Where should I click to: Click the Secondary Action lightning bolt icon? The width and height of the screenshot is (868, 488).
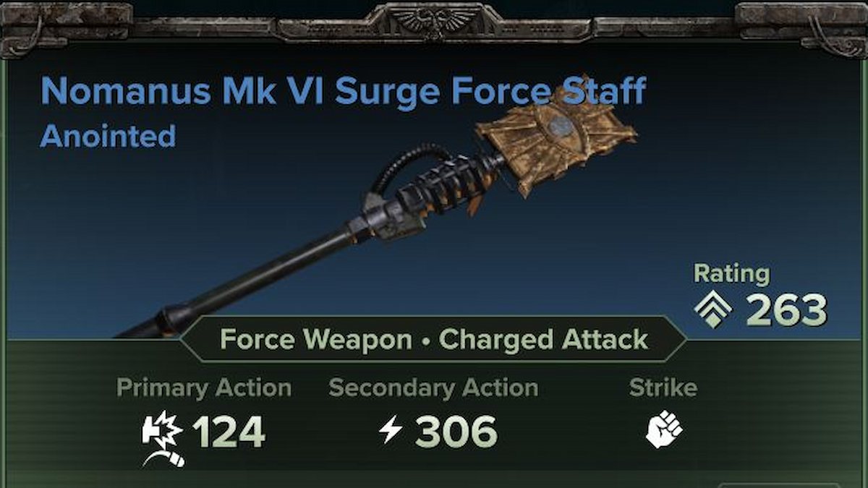pos(391,432)
